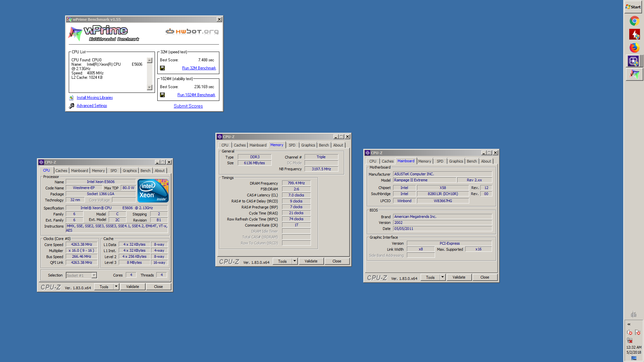Click Tools button in CPU window
The height and width of the screenshot is (362, 644).
(x=104, y=287)
